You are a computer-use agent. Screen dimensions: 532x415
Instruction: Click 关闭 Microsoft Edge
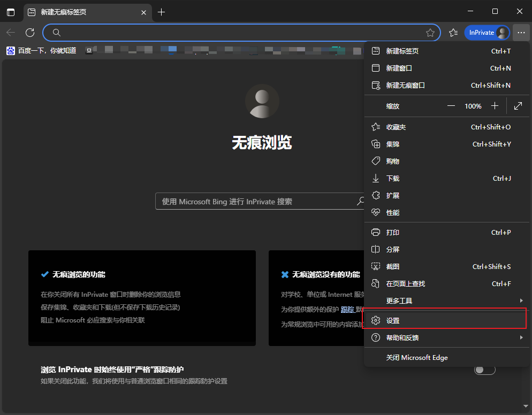click(416, 357)
